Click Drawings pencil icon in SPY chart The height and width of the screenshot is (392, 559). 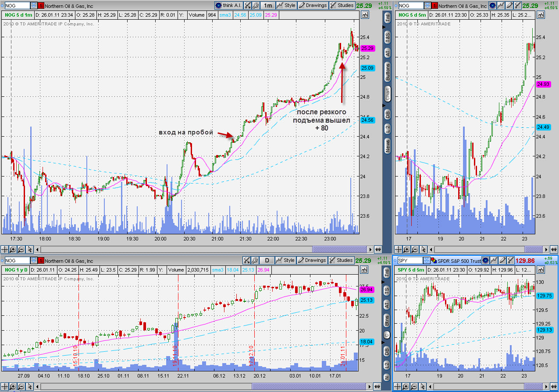502,261
